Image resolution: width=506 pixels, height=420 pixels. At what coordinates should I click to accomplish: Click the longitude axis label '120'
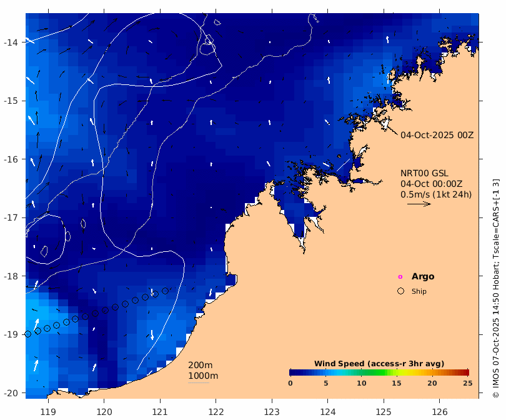coord(104,412)
